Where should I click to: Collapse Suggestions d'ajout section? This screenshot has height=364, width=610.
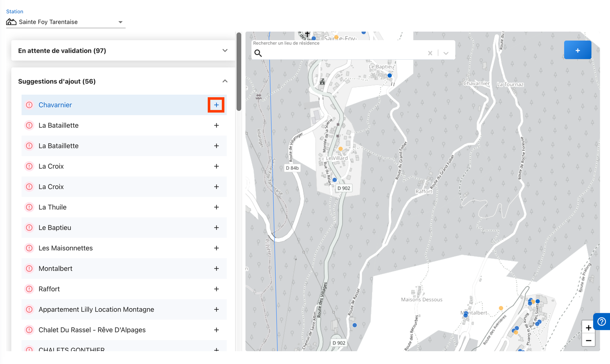225,81
